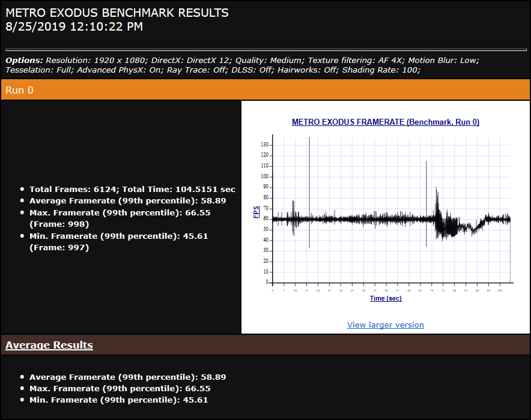Select the "Motion Blur: Low" option text

(443, 61)
